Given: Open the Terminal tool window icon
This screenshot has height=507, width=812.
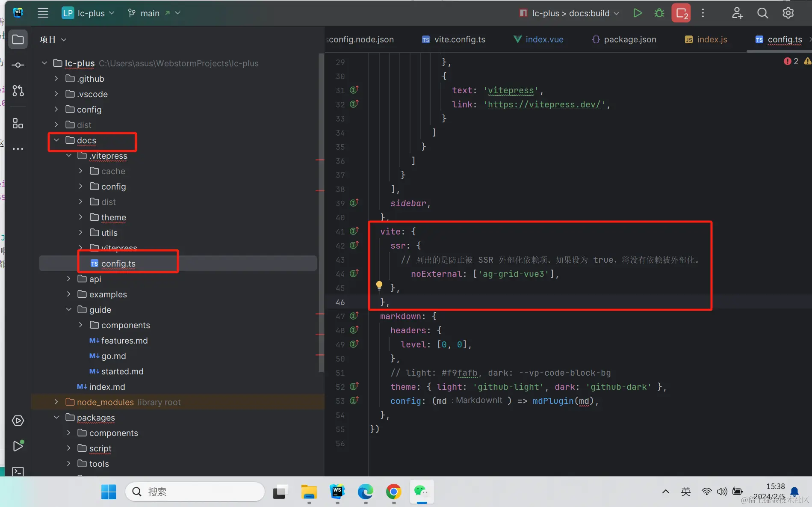Looking at the screenshot, I should click(18, 471).
